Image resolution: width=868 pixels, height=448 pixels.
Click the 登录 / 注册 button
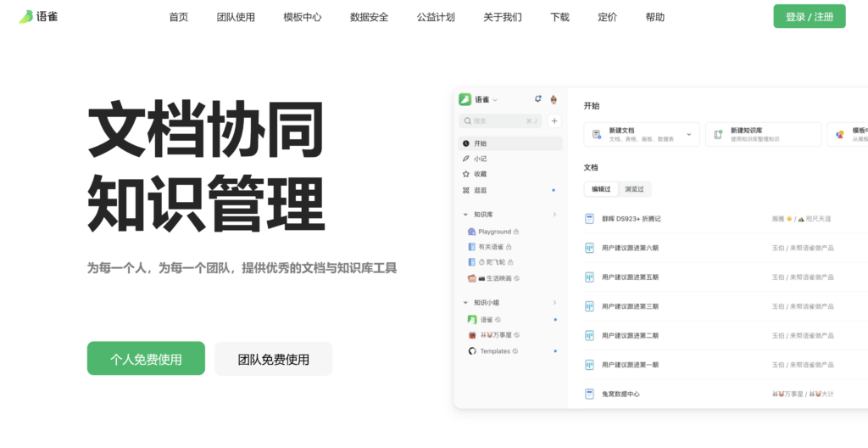[810, 16]
